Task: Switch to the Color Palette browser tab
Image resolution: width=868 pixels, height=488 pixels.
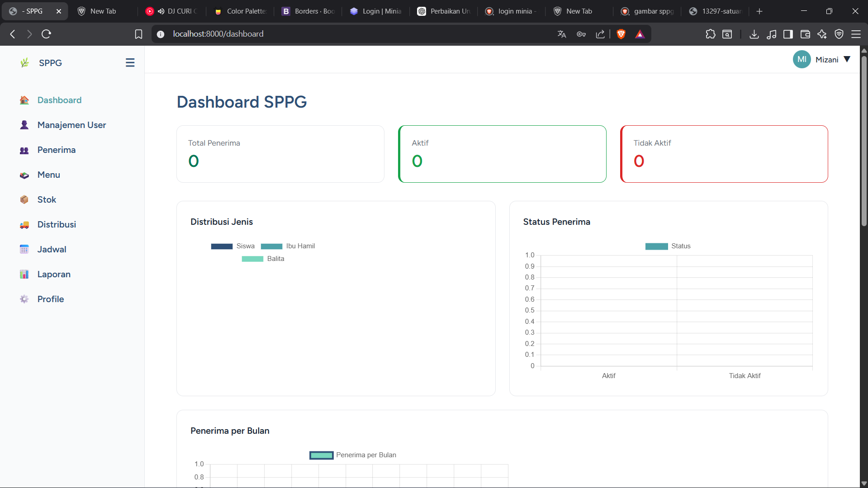Action: point(241,11)
